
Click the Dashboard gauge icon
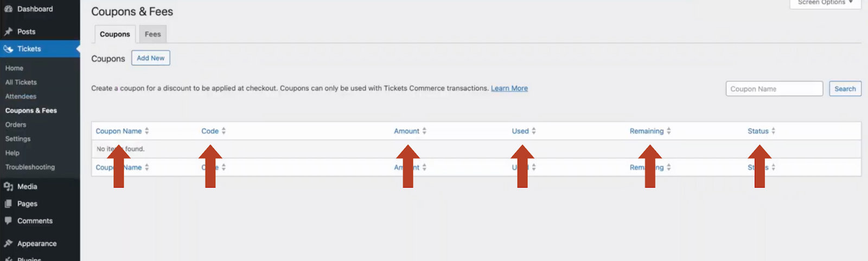pyautogui.click(x=8, y=9)
